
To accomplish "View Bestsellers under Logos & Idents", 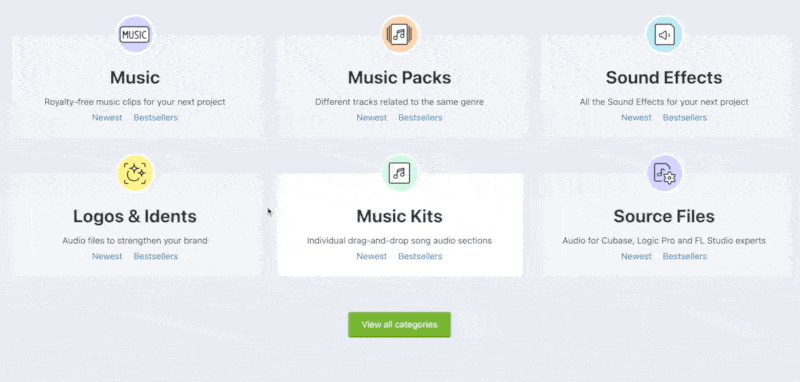I will click(x=156, y=257).
